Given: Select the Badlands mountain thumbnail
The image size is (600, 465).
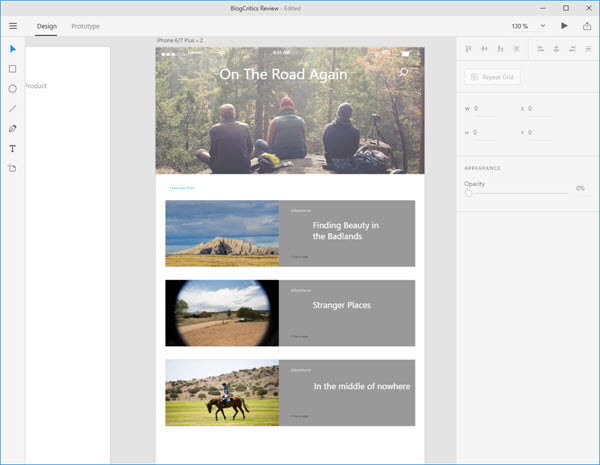Looking at the screenshot, I should tap(222, 233).
